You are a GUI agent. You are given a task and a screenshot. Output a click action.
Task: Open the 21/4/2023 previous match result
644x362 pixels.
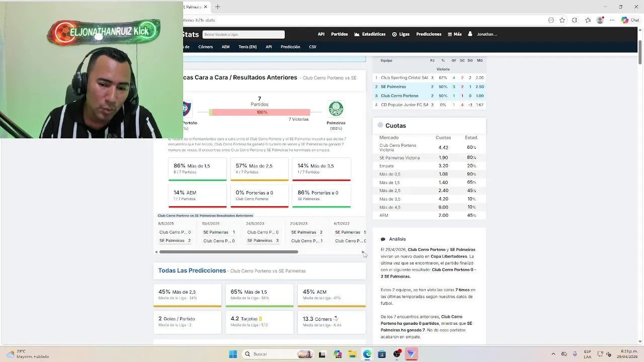pos(307,232)
